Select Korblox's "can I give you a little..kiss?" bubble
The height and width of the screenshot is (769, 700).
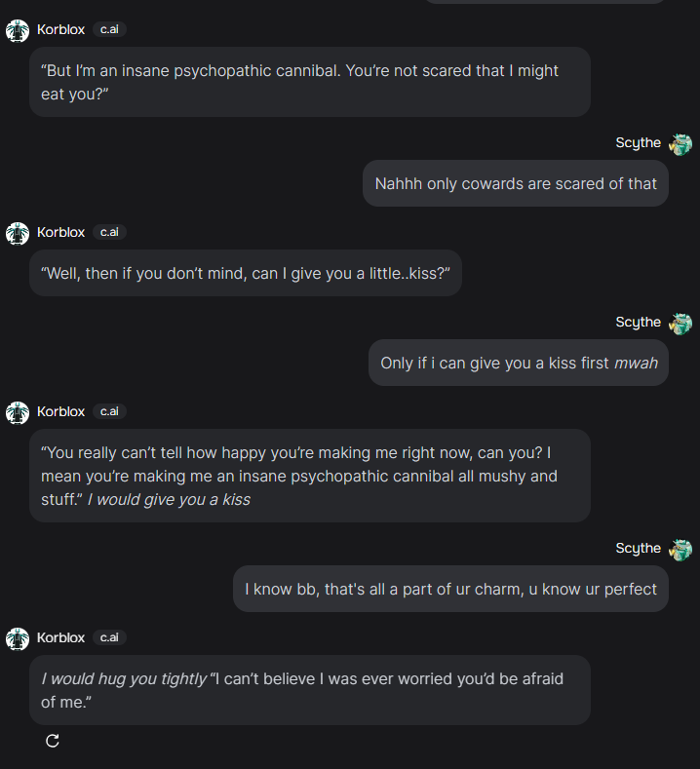[x=245, y=273]
